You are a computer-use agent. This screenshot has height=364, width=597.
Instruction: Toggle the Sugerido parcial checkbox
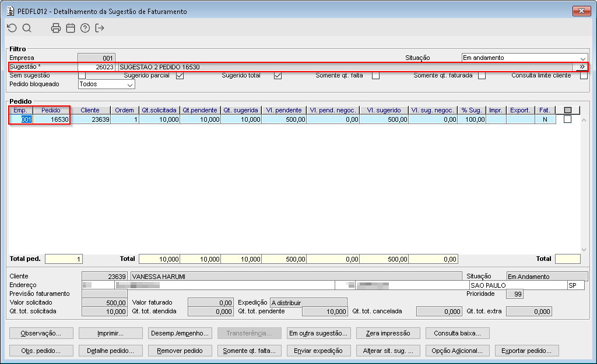pyautogui.click(x=180, y=76)
